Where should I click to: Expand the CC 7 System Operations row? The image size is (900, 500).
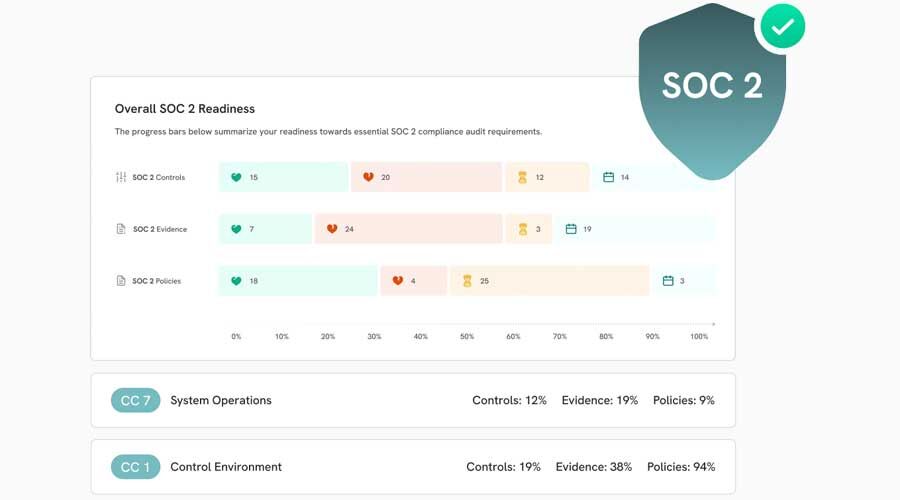click(x=413, y=401)
